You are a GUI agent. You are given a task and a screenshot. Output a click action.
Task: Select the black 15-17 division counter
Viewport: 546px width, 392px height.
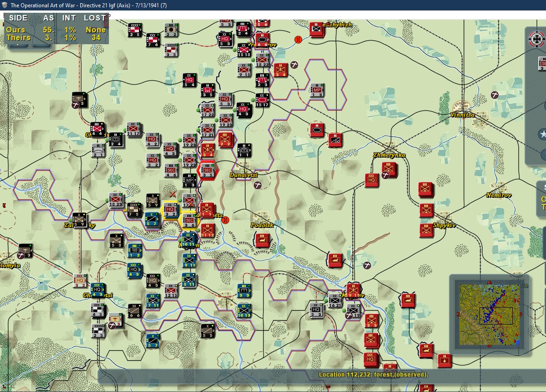(x=262, y=100)
